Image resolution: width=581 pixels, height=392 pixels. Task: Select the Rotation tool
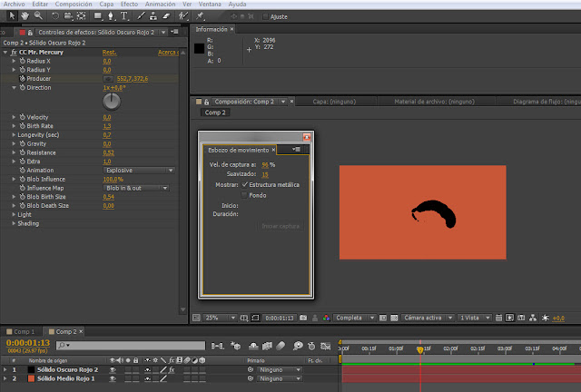tap(55, 16)
